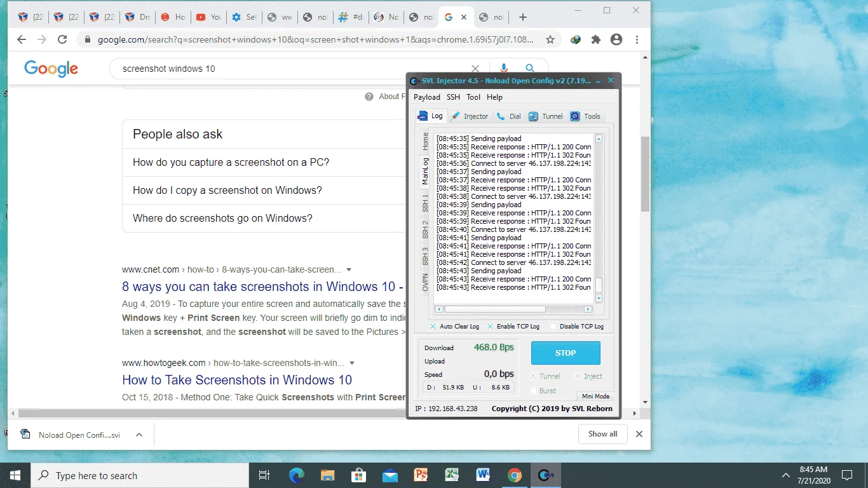
Task: Click the STOP button in SVL Injector
Action: 566,353
